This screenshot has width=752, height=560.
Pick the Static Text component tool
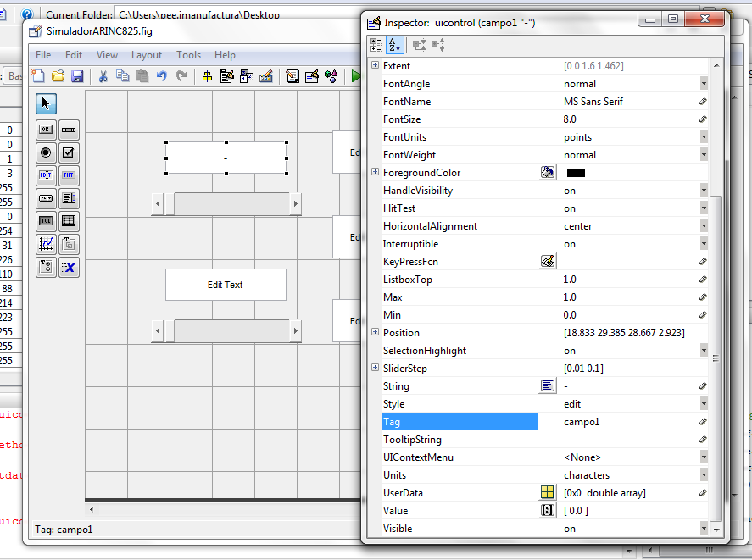[x=69, y=175]
